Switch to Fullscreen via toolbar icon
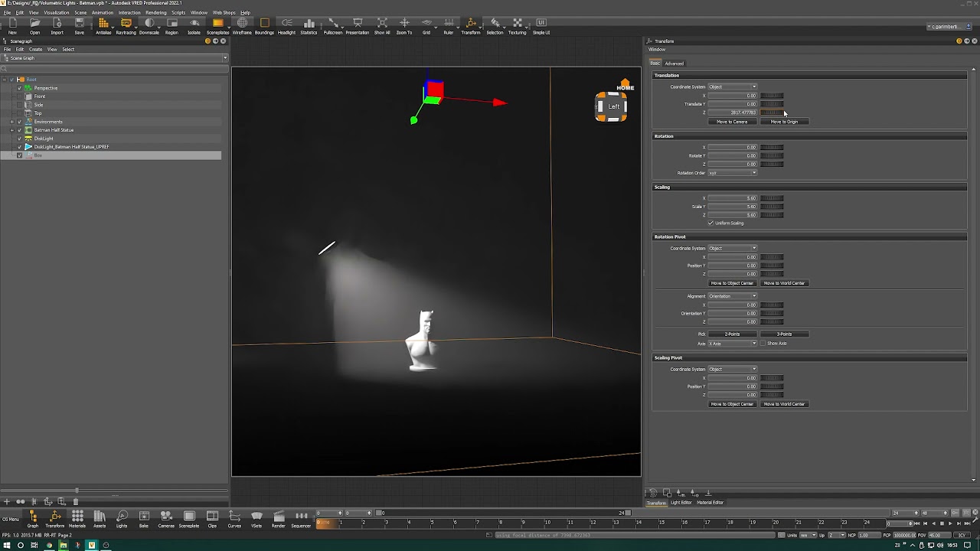 point(333,26)
